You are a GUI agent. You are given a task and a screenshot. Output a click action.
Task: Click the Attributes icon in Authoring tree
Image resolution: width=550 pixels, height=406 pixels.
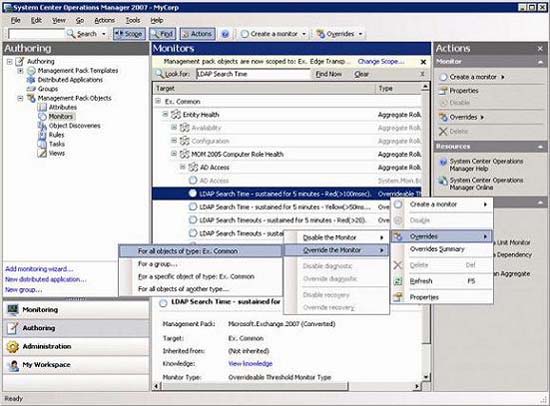click(42, 107)
